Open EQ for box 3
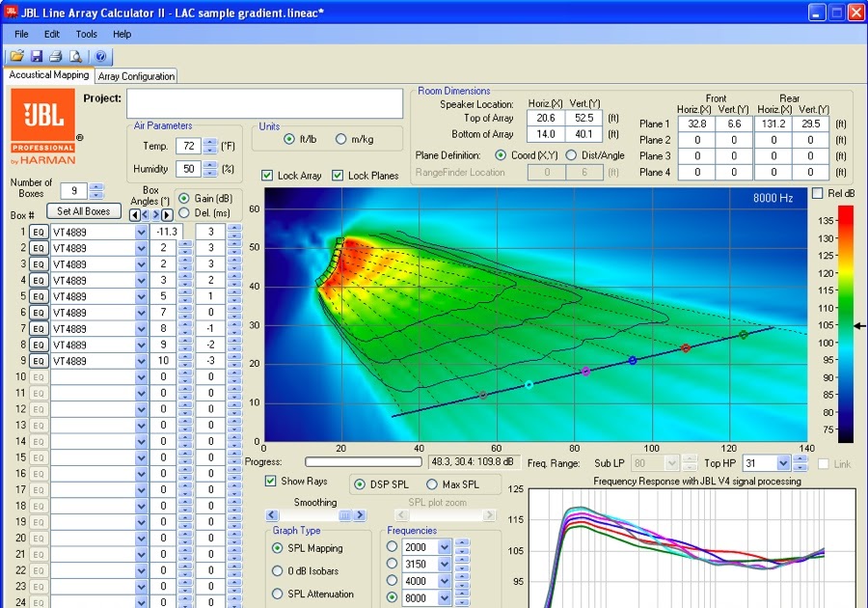This screenshot has width=868, height=608. click(x=39, y=264)
